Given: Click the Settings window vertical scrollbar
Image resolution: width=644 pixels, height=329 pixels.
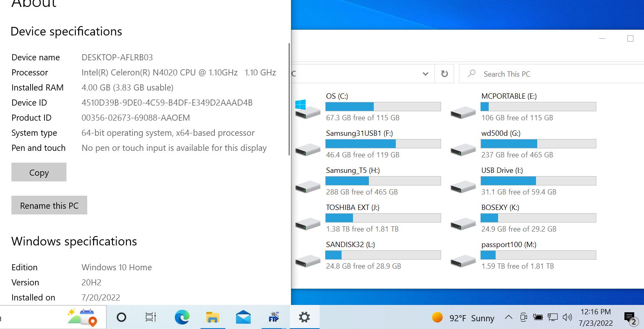Looking at the screenshot, I should pos(289,99).
